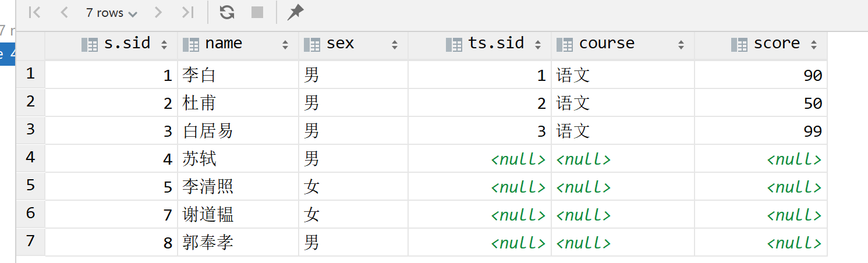
Task: Stop the running query
Action: tap(257, 12)
